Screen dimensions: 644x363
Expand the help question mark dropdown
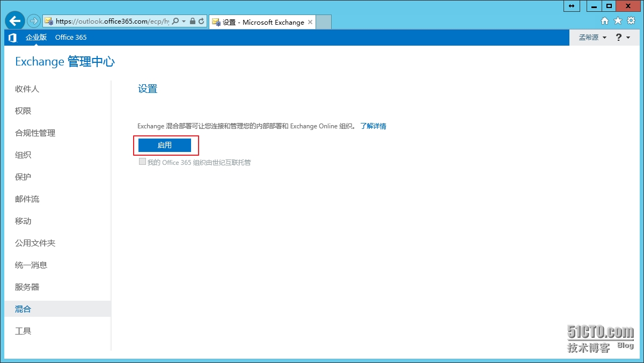click(623, 38)
